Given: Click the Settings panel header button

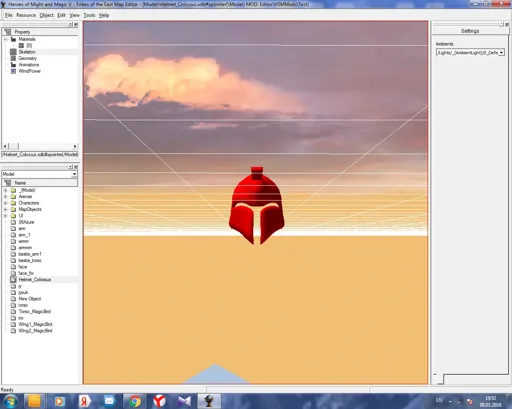Looking at the screenshot, I should [470, 31].
